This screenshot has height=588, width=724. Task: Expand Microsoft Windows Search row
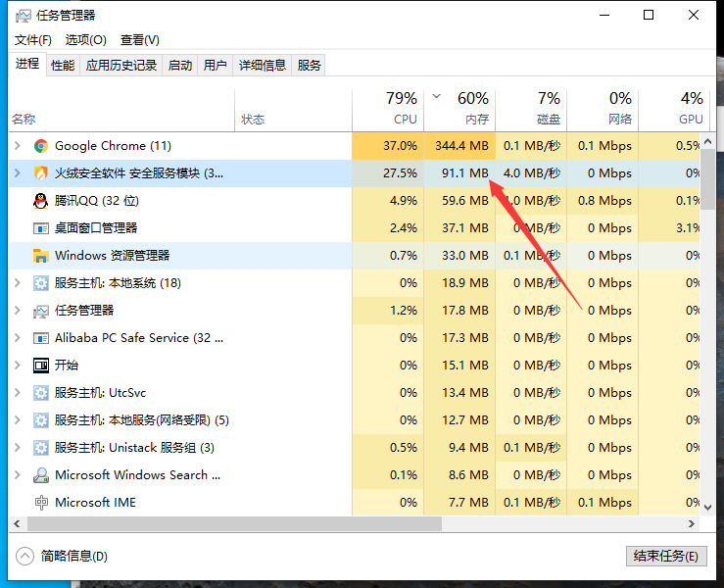(18, 475)
